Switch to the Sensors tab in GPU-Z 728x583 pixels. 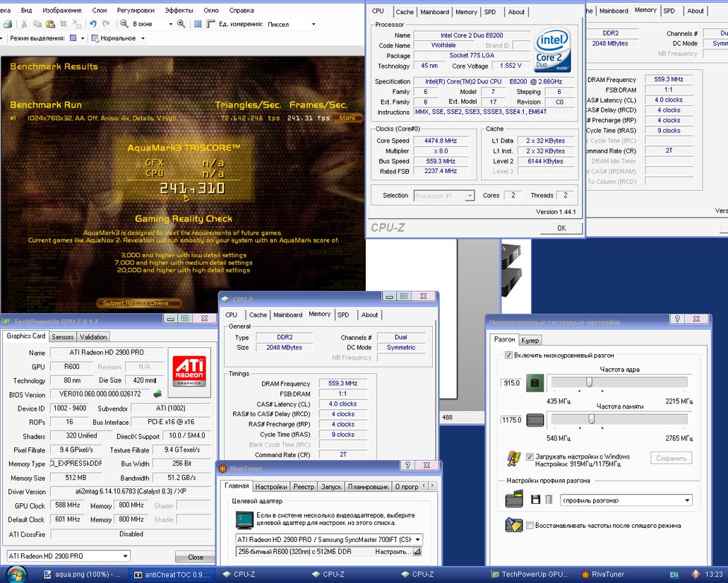[x=63, y=337]
